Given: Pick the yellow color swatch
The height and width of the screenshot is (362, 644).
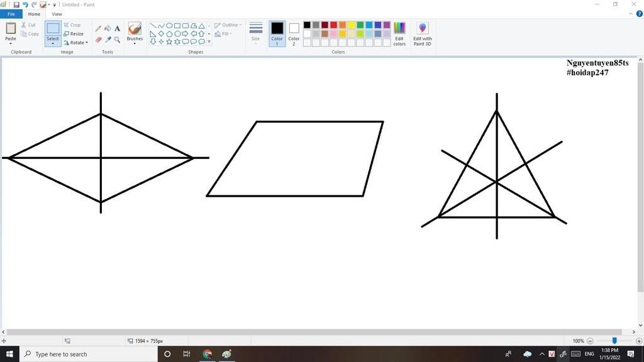Looking at the screenshot, I should [351, 25].
